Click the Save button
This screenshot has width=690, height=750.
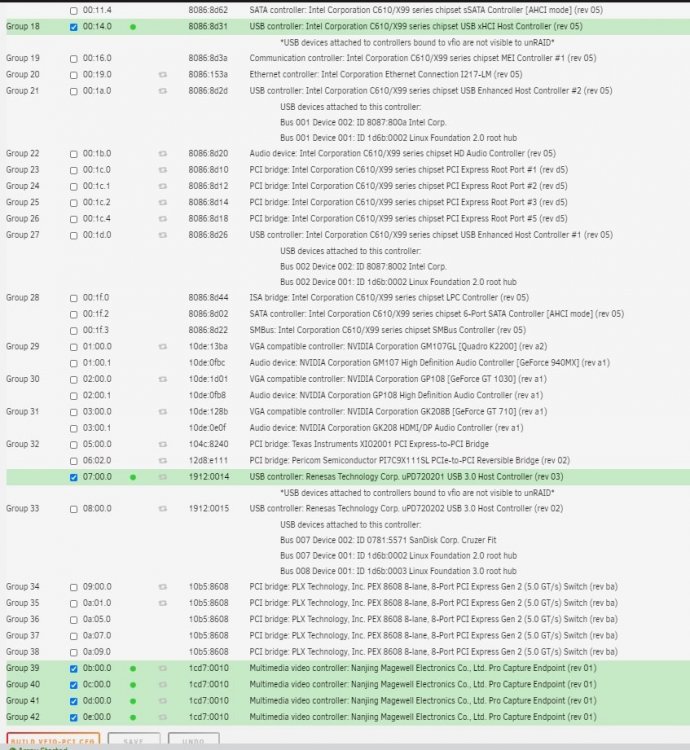pos(133,739)
